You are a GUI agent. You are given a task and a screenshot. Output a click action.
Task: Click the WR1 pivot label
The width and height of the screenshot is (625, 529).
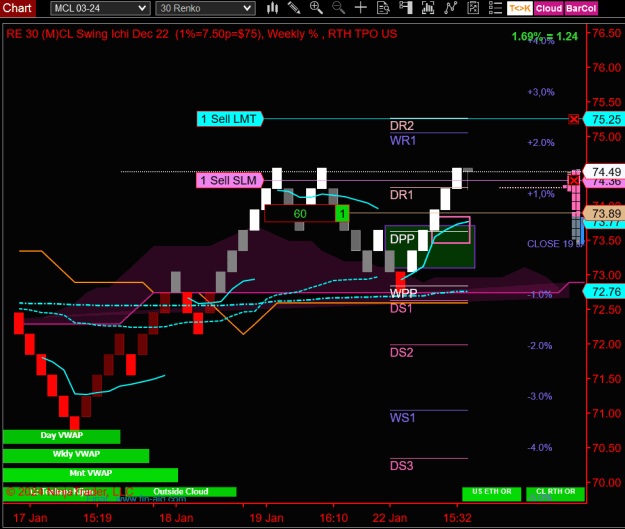click(403, 140)
